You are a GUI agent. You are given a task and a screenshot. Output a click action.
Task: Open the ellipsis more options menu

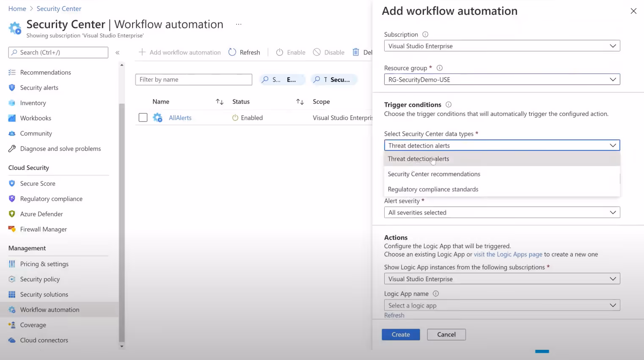239,25
